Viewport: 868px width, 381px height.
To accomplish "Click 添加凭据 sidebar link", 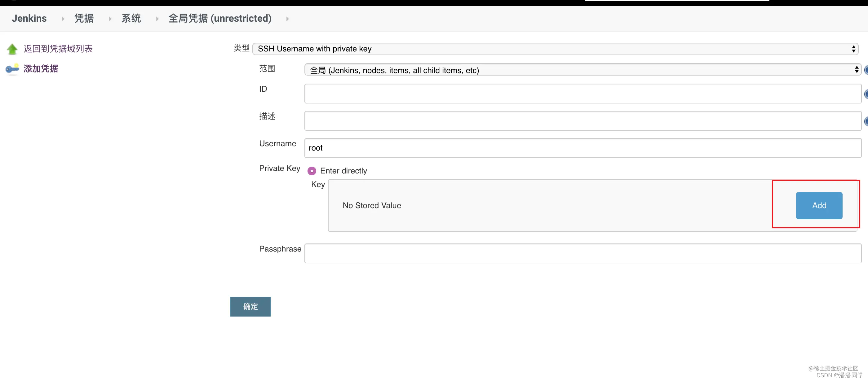I will (x=41, y=69).
